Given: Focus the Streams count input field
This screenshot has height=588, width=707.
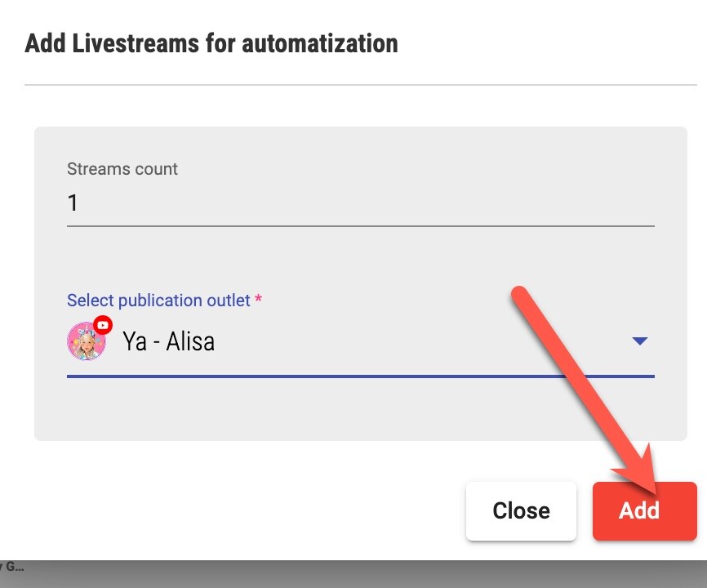Looking at the screenshot, I should pyautogui.click(x=359, y=203).
